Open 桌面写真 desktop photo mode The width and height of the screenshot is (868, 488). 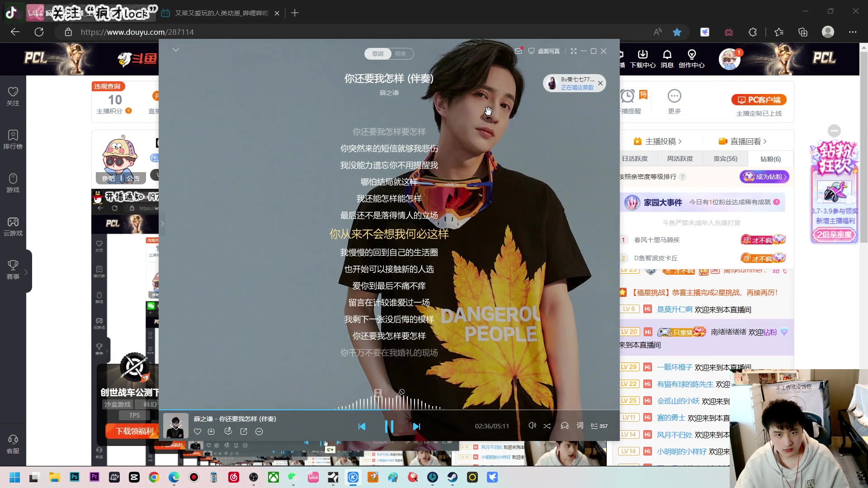[x=544, y=51]
